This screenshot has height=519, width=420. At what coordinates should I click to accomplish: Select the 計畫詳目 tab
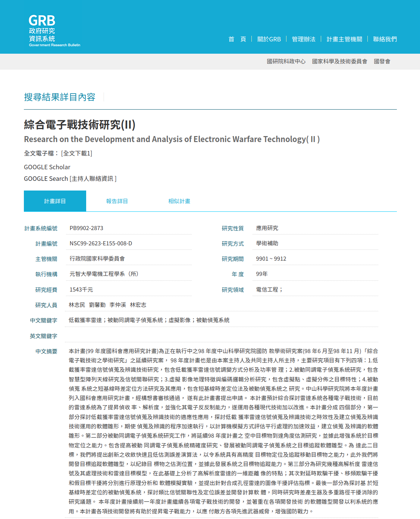tap(55, 201)
